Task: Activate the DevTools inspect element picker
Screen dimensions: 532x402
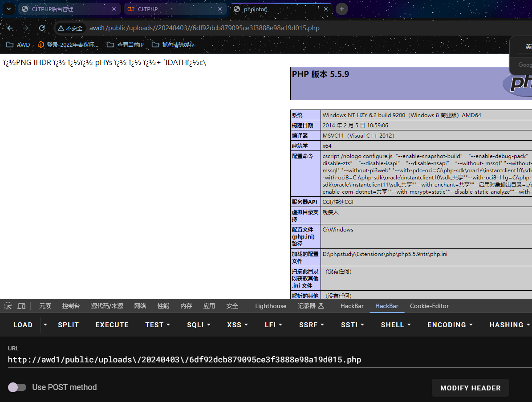Action: (8, 306)
